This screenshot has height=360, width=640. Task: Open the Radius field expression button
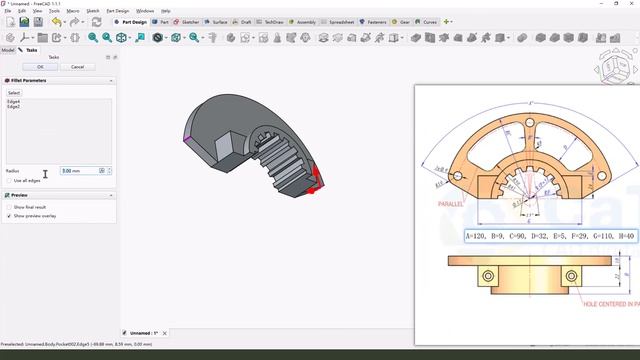pyautogui.click(x=102, y=171)
